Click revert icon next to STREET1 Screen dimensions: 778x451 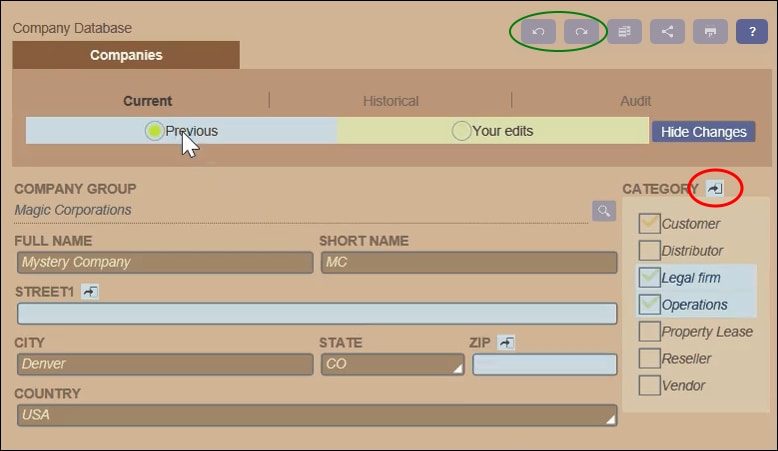coord(91,291)
